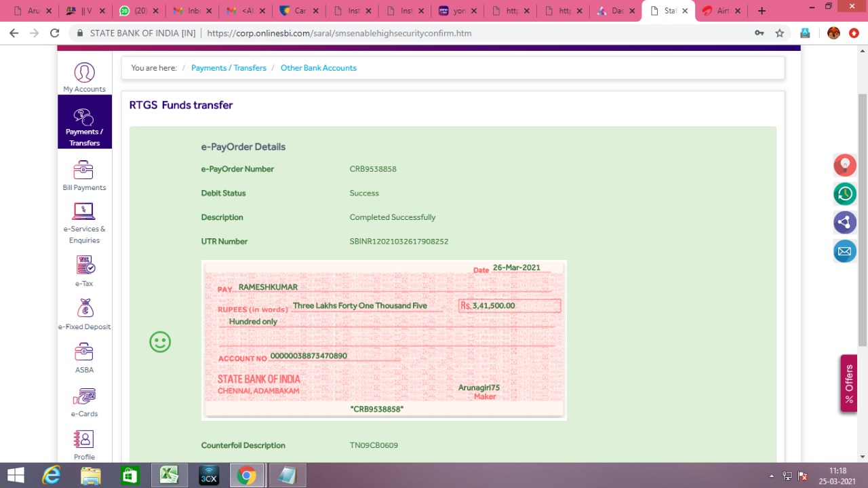Open File Explorer from taskbar
Viewport: 868px width, 488px height.
[90, 475]
